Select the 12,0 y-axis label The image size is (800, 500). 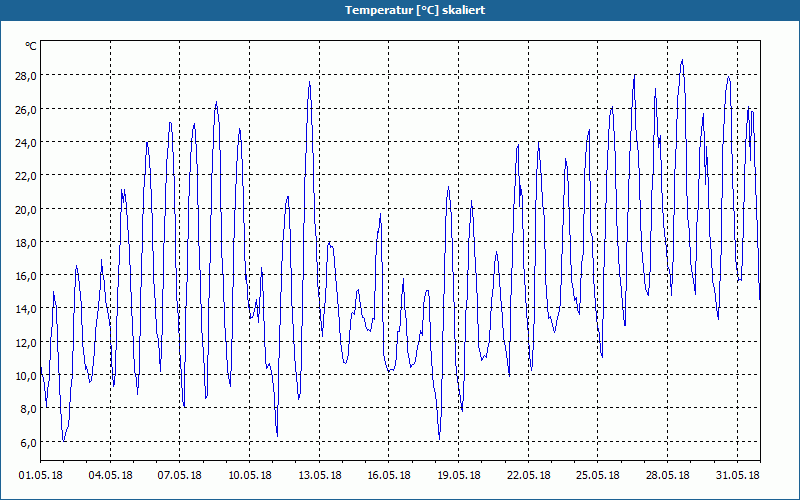point(26,343)
